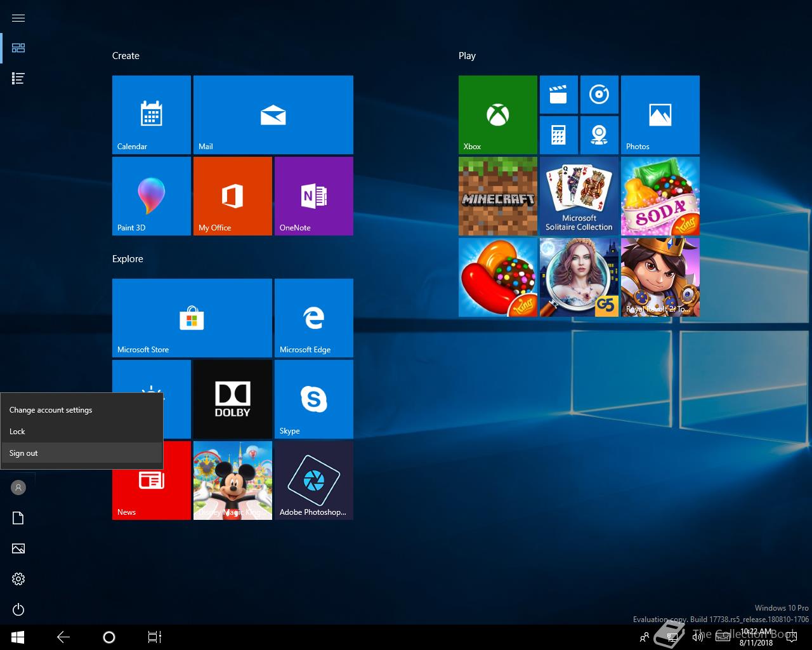The width and height of the screenshot is (812, 650).
Task: Launch the Skype tile
Action: (x=314, y=399)
